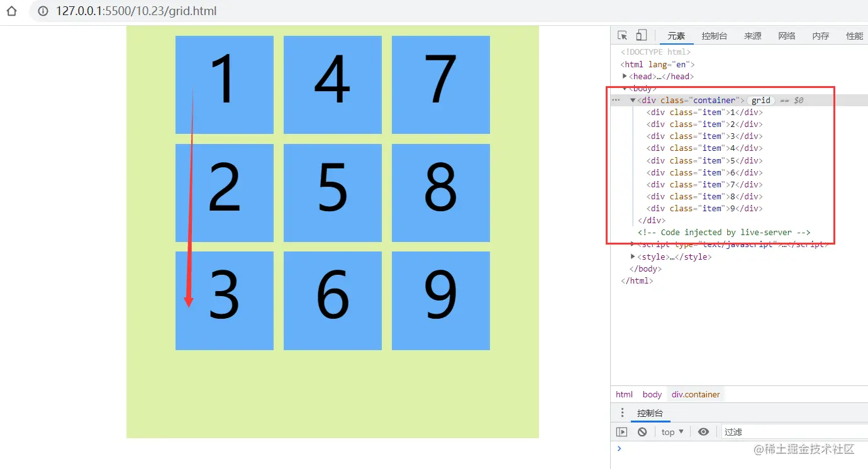868x469 pixels.
Task: Toggle the device toolbar icon
Action: point(641,35)
